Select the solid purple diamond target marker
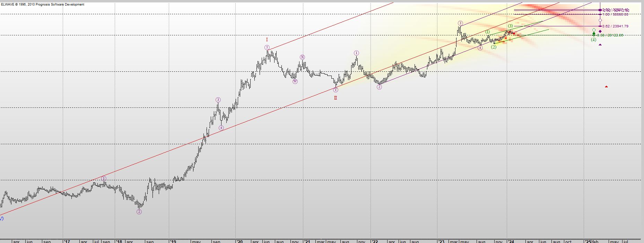The width and height of the screenshot is (644, 243). [x=600, y=32]
